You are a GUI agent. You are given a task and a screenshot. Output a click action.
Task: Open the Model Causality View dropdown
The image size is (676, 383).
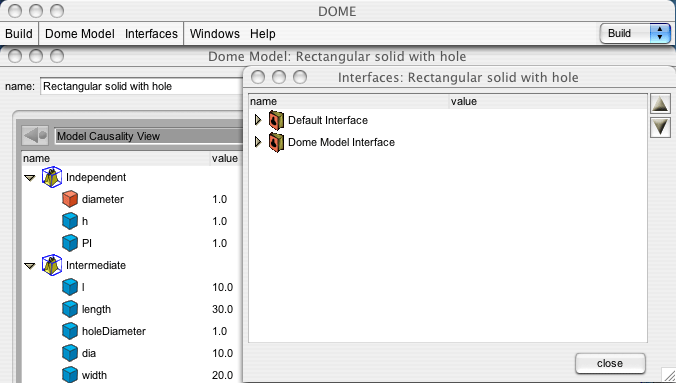(x=149, y=136)
